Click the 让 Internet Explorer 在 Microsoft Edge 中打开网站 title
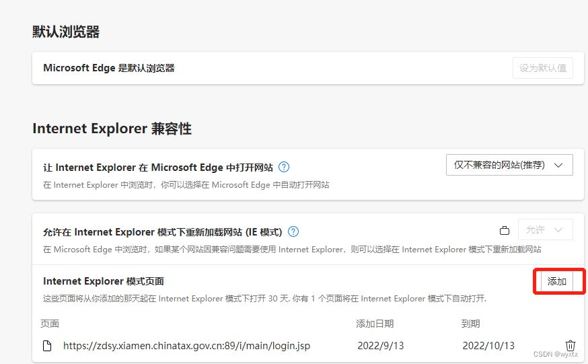This screenshot has height=364, width=588. (x=158, y=167)
